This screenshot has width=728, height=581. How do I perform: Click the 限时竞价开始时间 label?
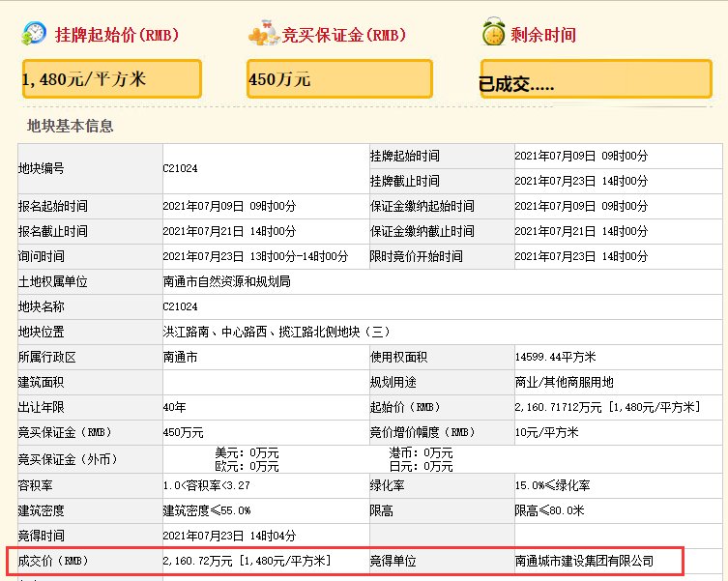(417, 256)
